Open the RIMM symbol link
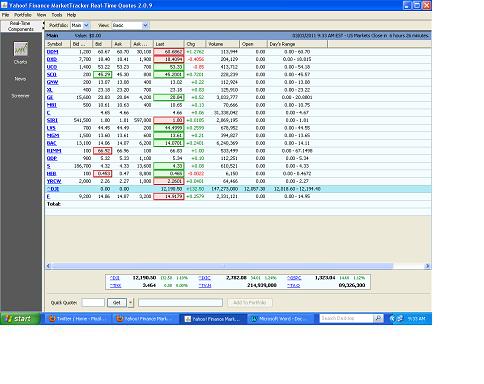The image size is (484, 384). tap(54, 151)
